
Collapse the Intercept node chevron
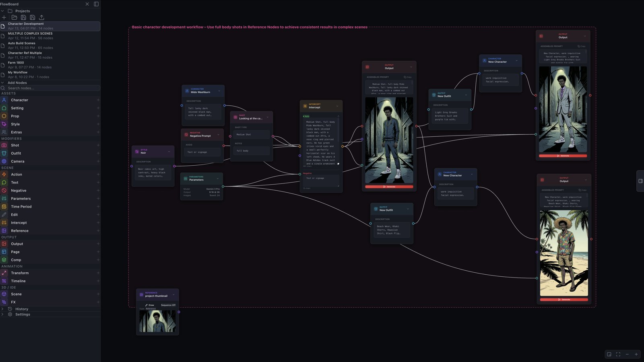pos(337,106)
